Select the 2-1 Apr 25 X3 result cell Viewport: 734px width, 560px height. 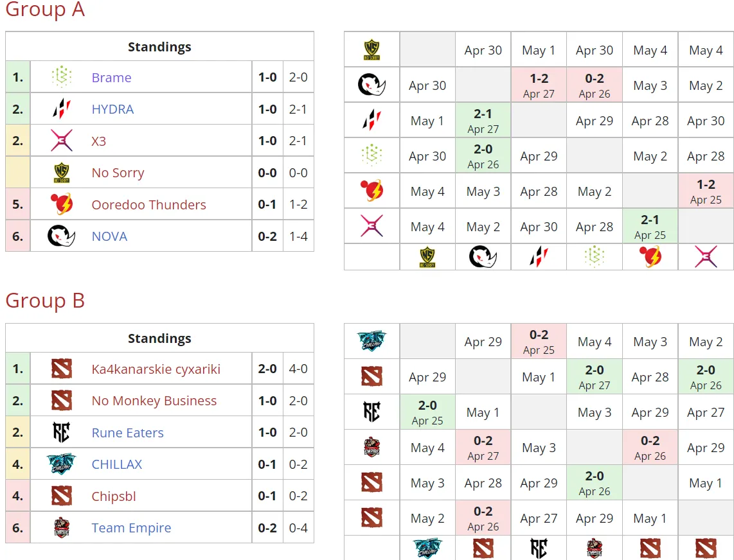click(x=650, y=227)
